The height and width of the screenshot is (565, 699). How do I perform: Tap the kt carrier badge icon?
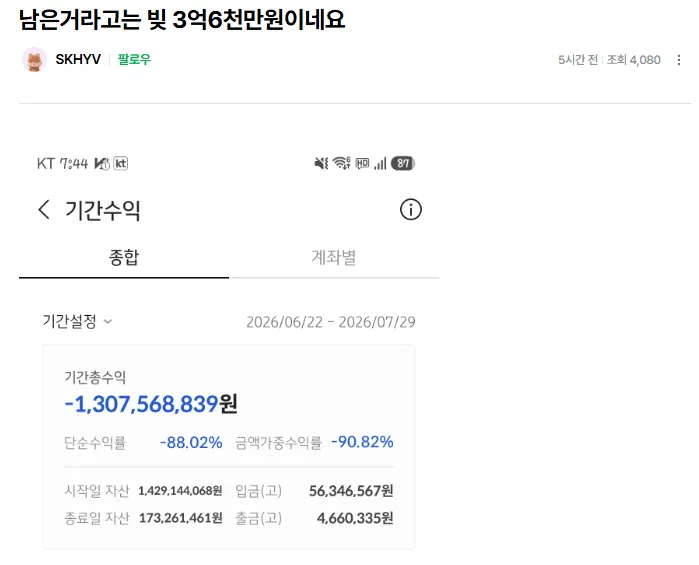tap(121, 164)
